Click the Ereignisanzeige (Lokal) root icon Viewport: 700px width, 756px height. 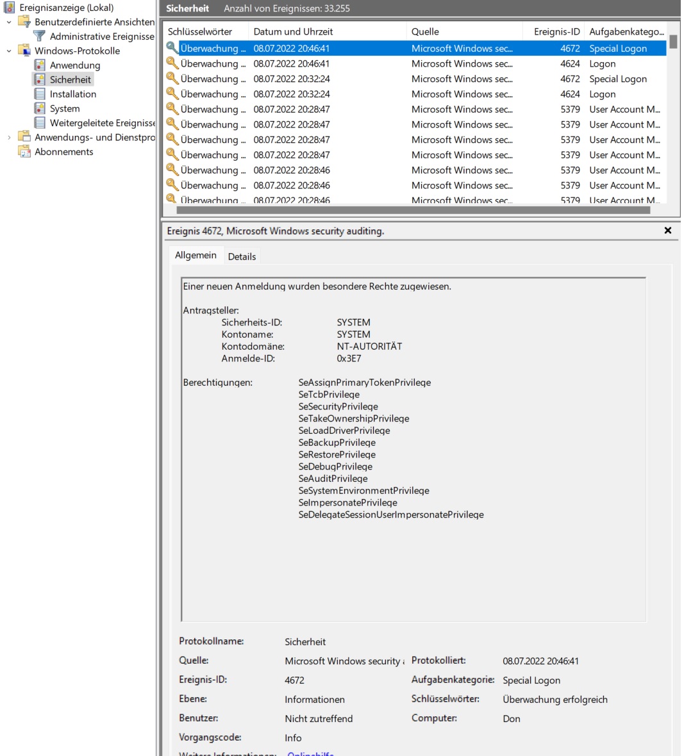(9, 7)
